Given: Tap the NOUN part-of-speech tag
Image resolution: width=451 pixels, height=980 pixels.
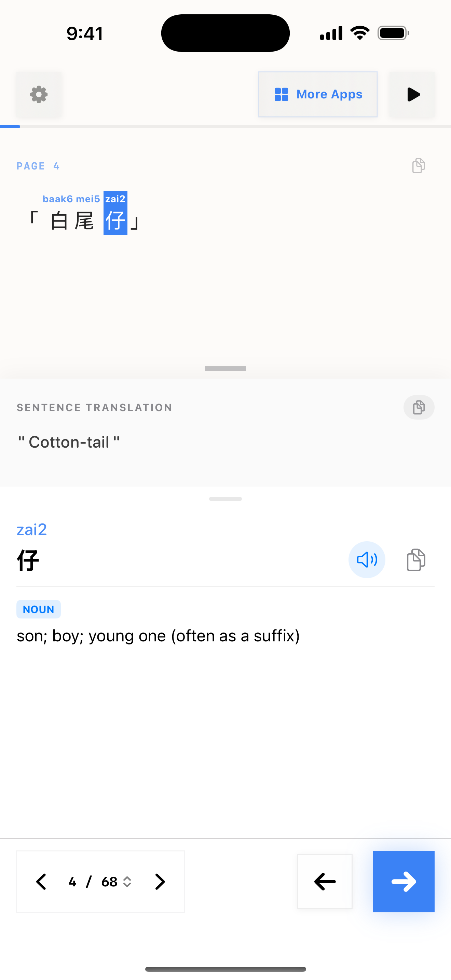Looking at the screenshot, I should click(x=38, y=609).
